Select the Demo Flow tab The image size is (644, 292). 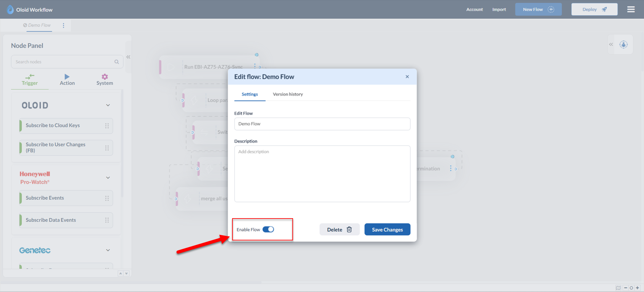point(37,25)
